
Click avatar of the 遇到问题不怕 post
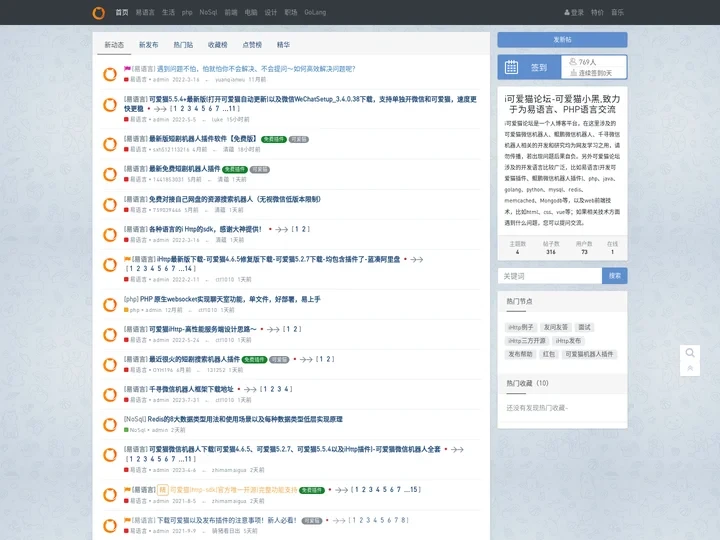click(110, 74)
